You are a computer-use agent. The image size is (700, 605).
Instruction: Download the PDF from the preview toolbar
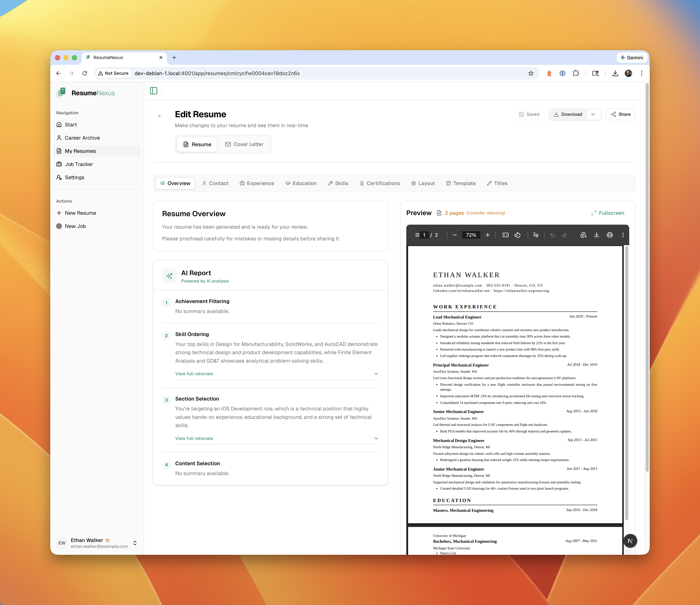click(x=596, y=235)
